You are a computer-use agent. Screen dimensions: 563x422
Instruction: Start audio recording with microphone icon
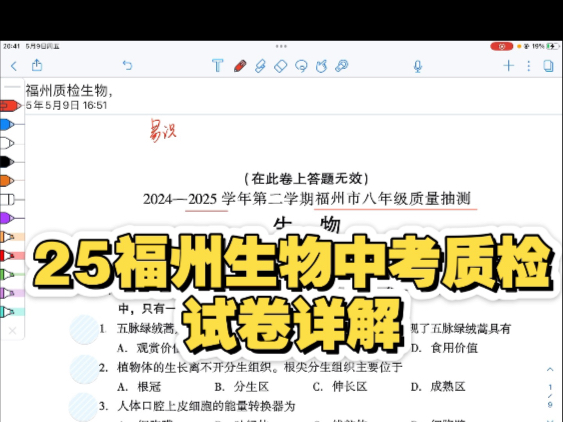pyautogui.click(x=418, y=66)
